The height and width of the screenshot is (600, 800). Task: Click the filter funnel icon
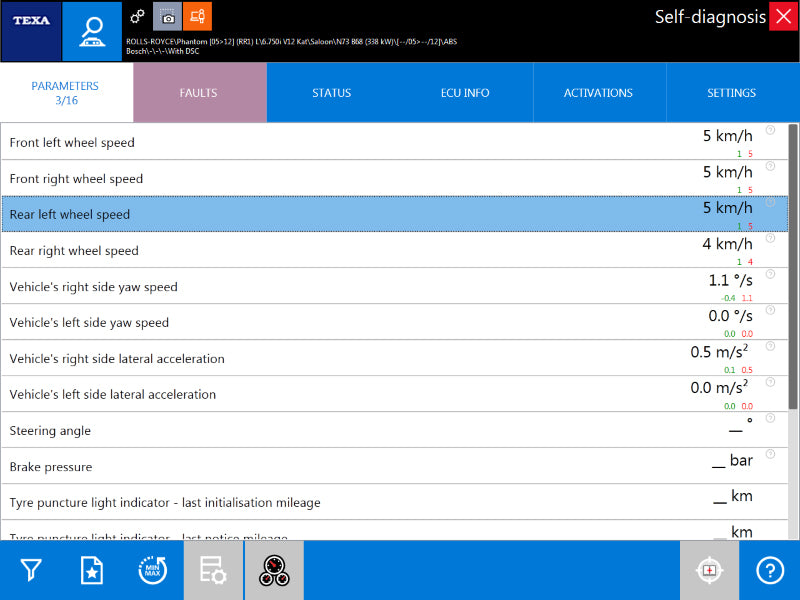[31, 571]
